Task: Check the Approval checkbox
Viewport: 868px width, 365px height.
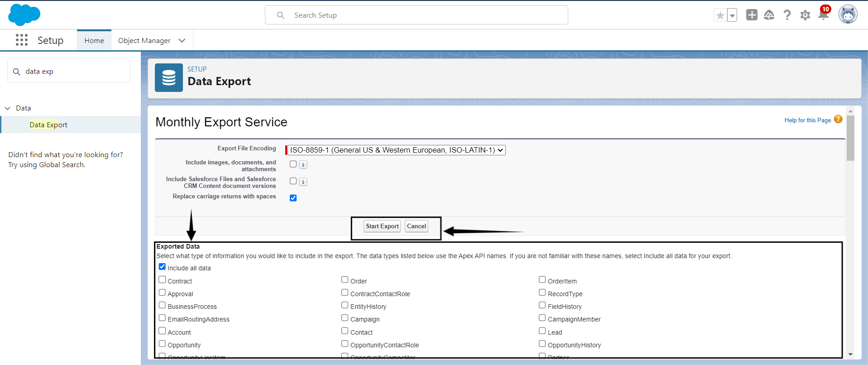Action: (162, 293)
